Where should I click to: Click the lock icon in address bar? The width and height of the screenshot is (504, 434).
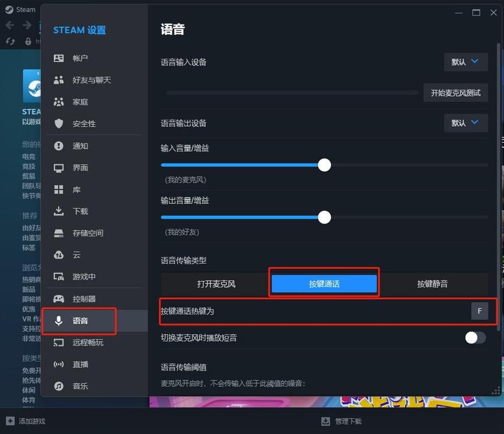28,41
